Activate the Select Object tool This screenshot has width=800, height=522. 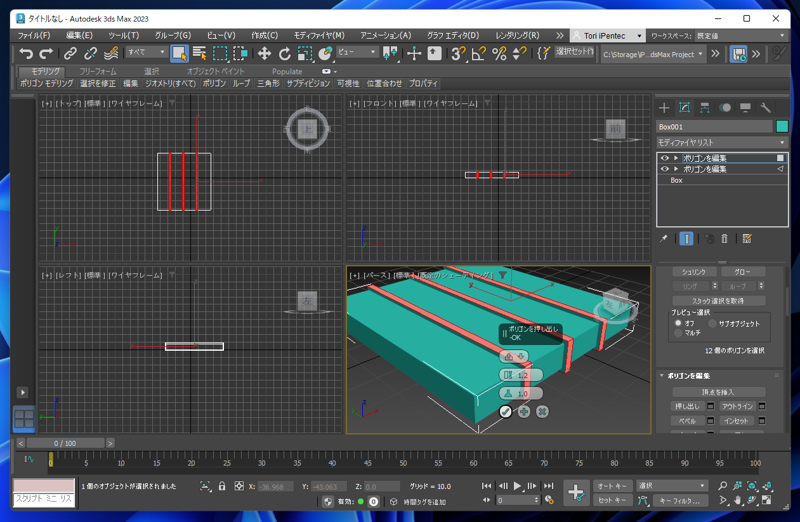click(179, 53)
